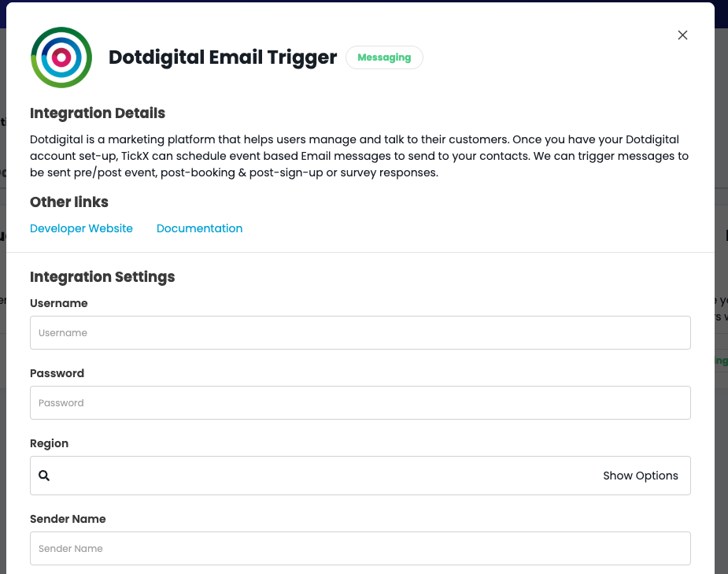Click the Password field label
The width and height of the screenshot is (728, 574).
[x=57, y=373]
